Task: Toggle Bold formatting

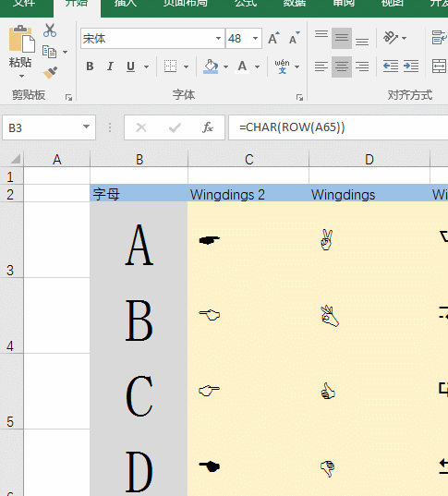Action: pyautogui.click(x=90, y=67)
